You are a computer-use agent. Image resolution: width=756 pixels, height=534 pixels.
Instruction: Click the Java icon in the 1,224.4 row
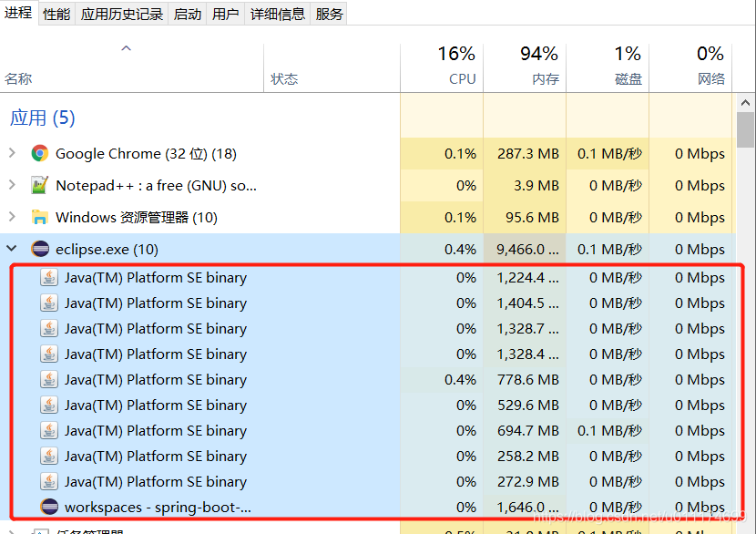pyautogui.click(x=49, y=277)
